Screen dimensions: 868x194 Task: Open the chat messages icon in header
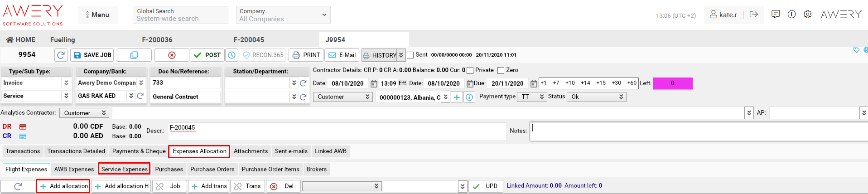click(x=776, y=15)
